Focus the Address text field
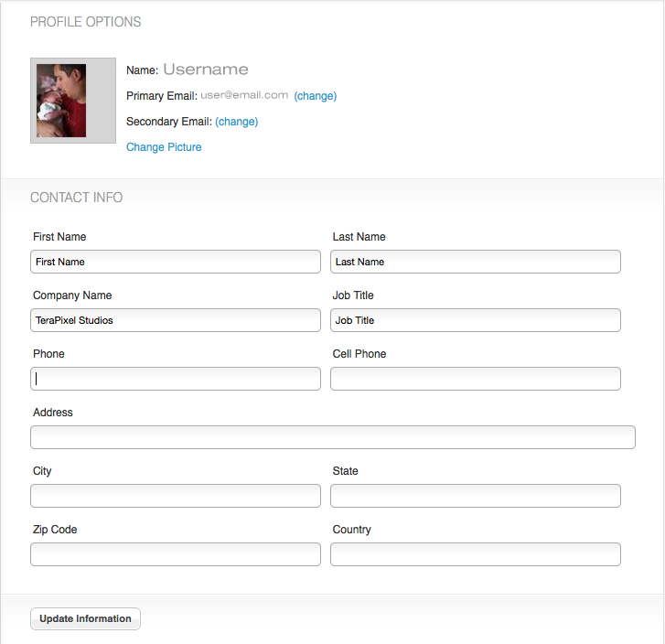This screenshot has width=665, height=644. click(333, 437)
